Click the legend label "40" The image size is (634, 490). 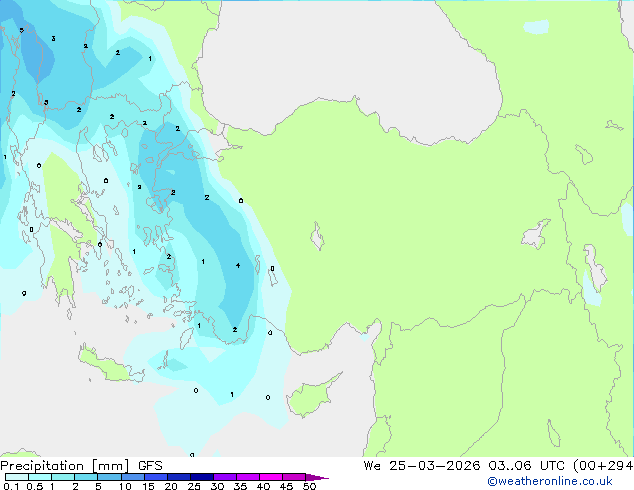263,486
